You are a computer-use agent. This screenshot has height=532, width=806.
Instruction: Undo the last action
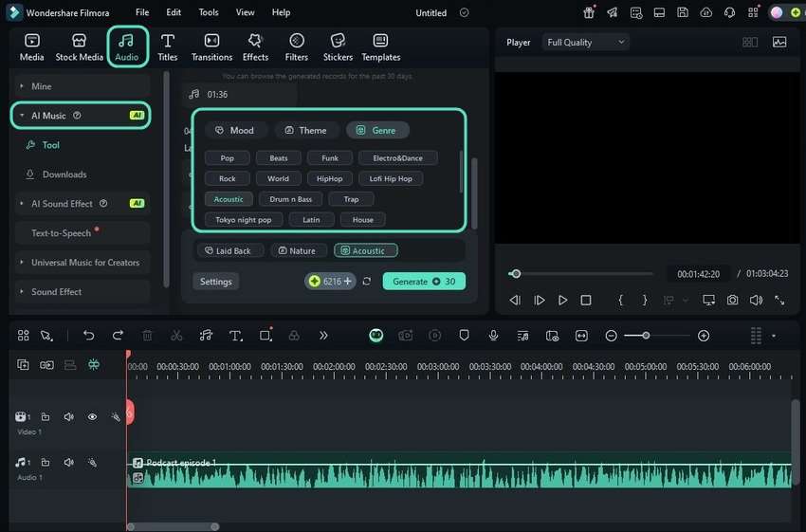[88, 336]
